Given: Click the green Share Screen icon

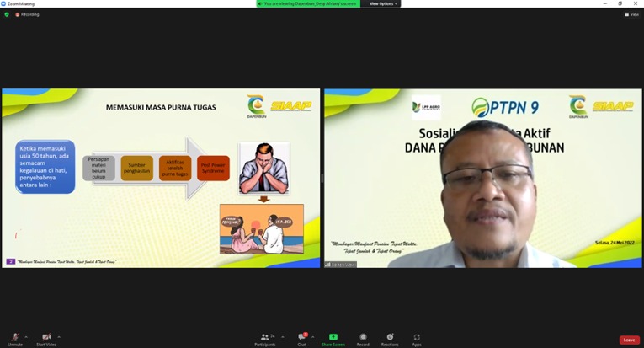Looking at the screenshot, I should click(x=333, y=338).
